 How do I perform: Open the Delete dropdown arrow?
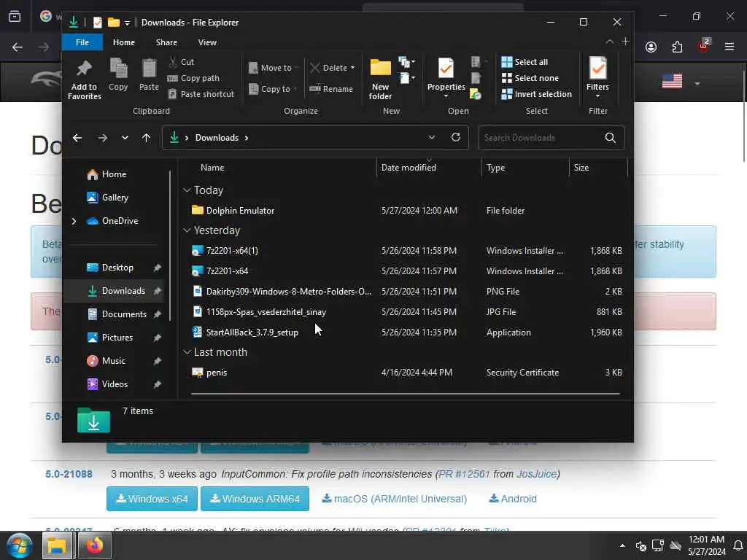352,68
